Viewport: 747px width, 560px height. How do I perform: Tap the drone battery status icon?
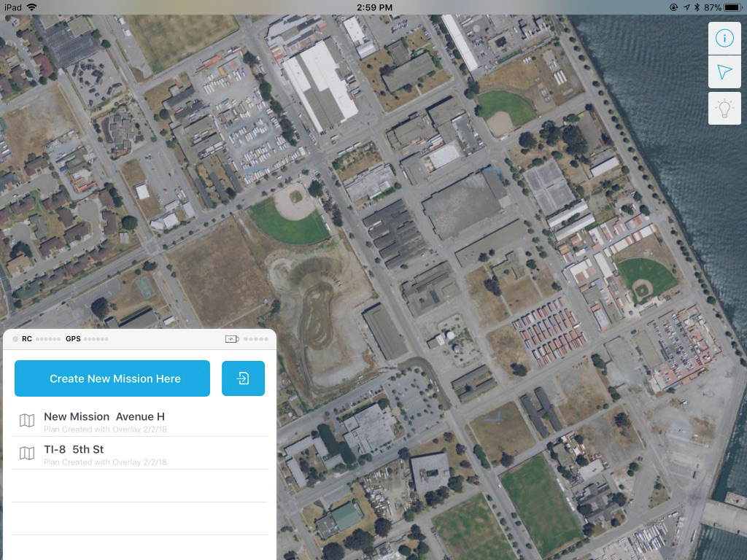tap(232, 339)
